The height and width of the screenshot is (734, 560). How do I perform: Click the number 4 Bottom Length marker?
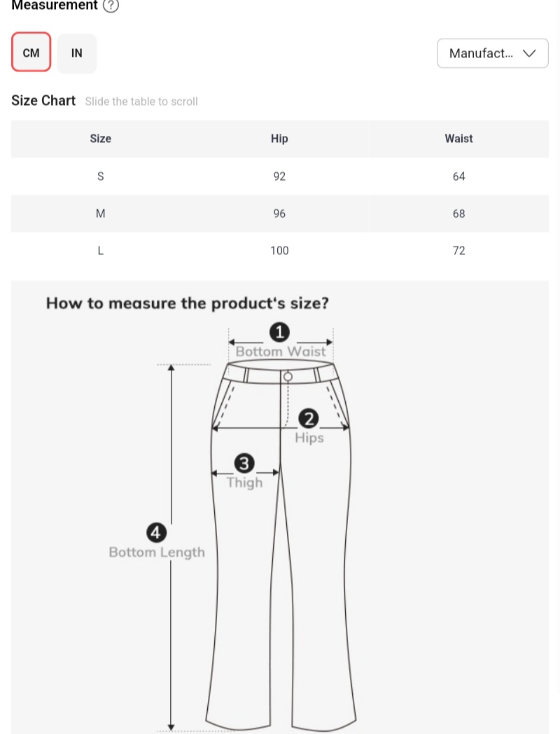coord(156,533)
